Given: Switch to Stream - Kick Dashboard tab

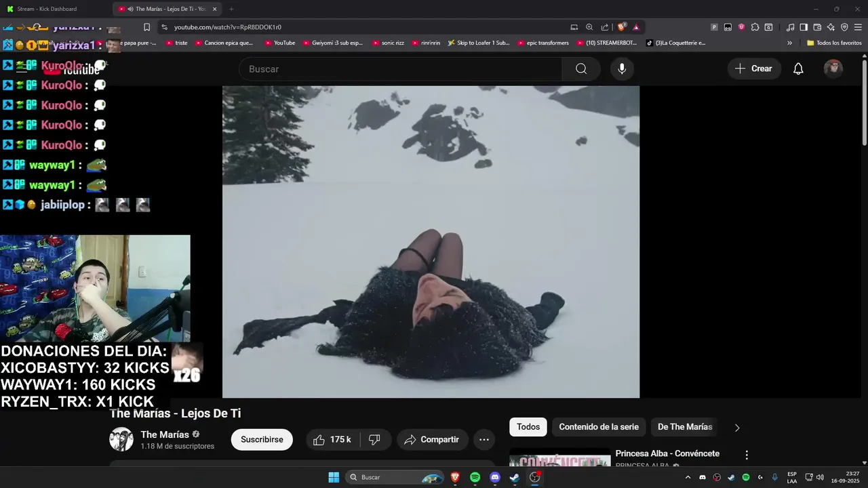Looking at the screenshot, I should click(47, 9).
